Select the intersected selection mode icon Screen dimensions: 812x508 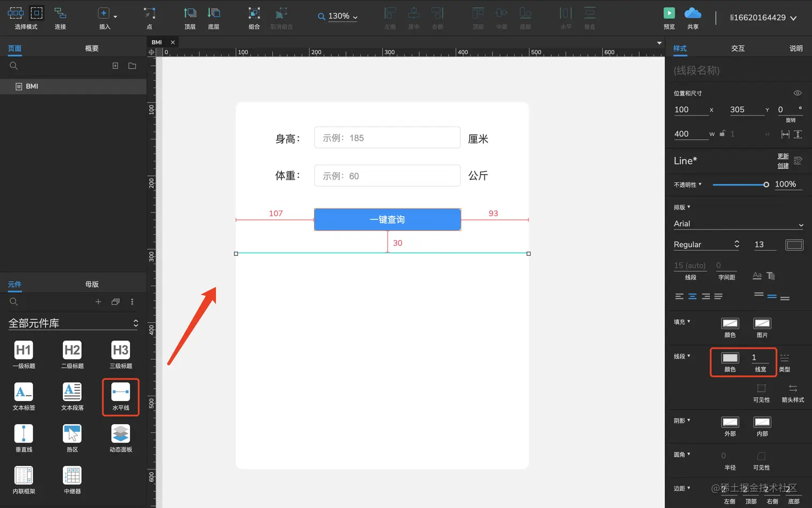tap(16, 13)
